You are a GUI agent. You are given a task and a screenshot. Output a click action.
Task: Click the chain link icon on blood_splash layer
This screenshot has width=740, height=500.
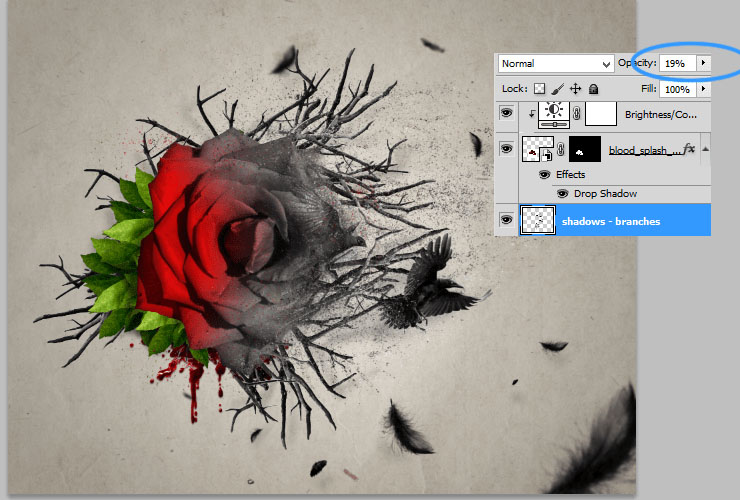pyautogui.click(x=560, y=150)
